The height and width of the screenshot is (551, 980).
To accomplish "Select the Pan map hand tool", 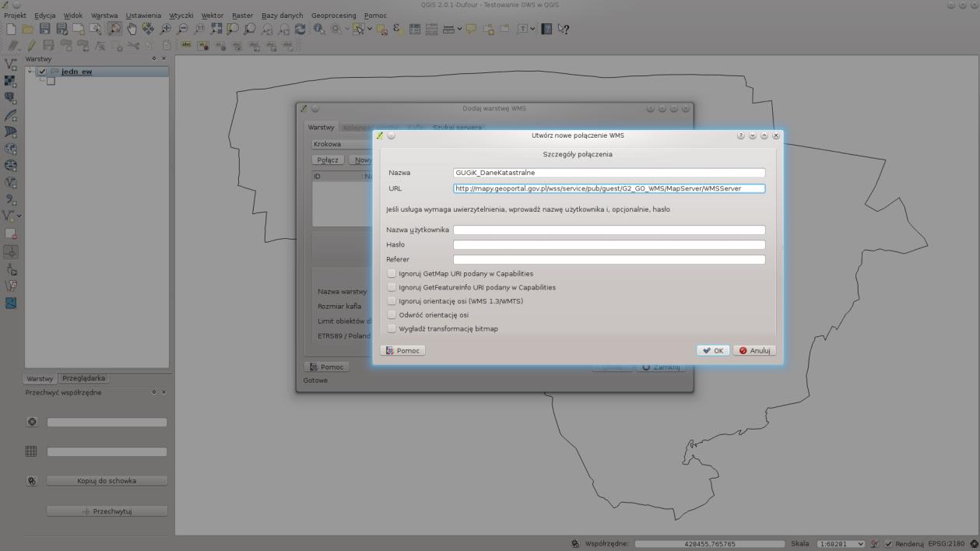I will [132, 30].
